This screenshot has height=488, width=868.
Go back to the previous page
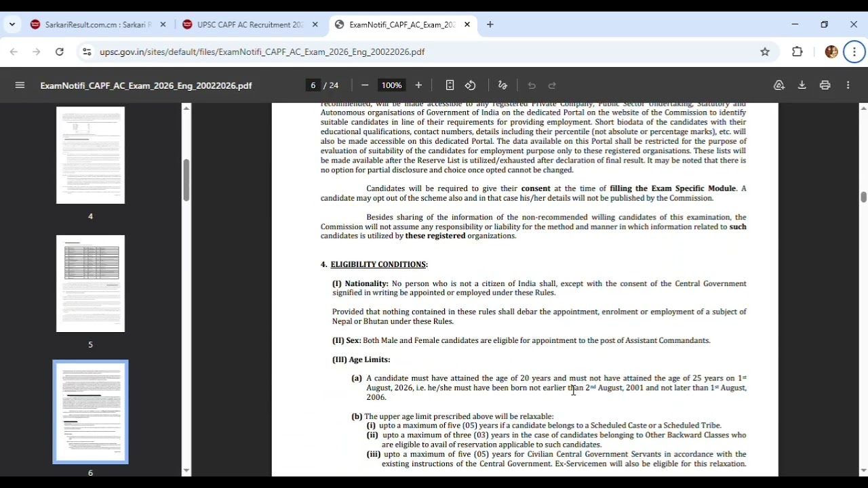[14, 52]
